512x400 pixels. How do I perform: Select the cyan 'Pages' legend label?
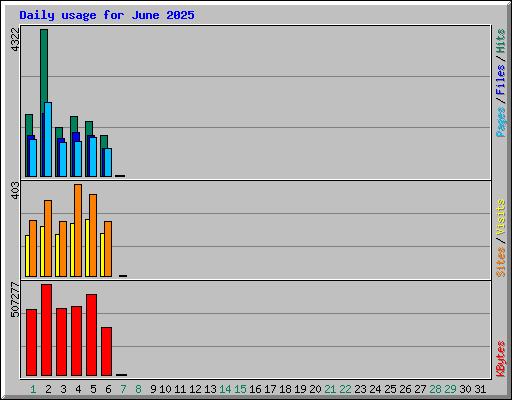[500, 122]
